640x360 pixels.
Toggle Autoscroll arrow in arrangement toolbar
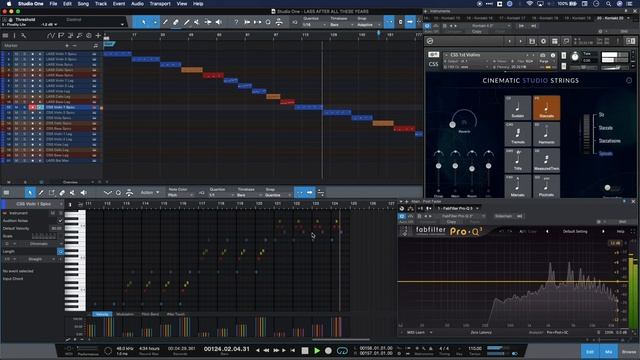tap(410, 22)
